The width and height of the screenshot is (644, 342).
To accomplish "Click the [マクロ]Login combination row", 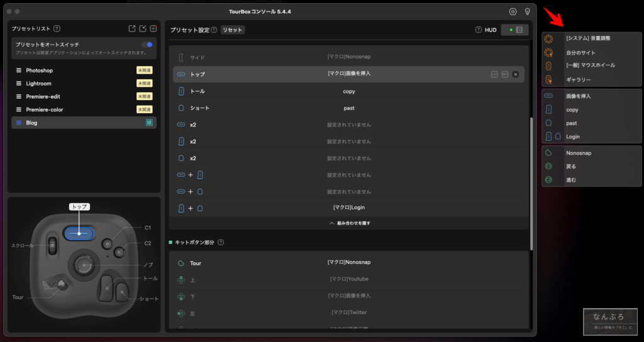I will [349, 207].
